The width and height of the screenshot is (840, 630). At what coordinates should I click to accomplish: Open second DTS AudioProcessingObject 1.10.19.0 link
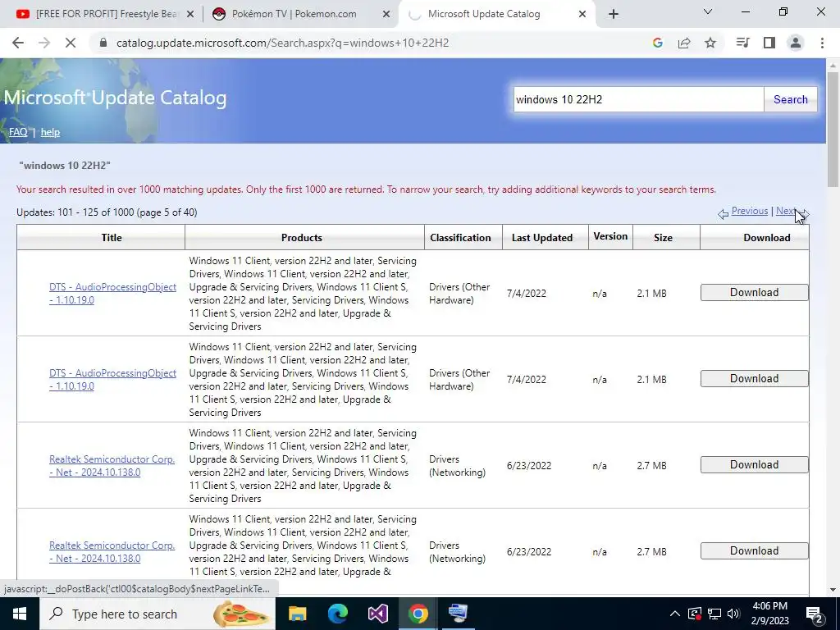tap(112, 379)
